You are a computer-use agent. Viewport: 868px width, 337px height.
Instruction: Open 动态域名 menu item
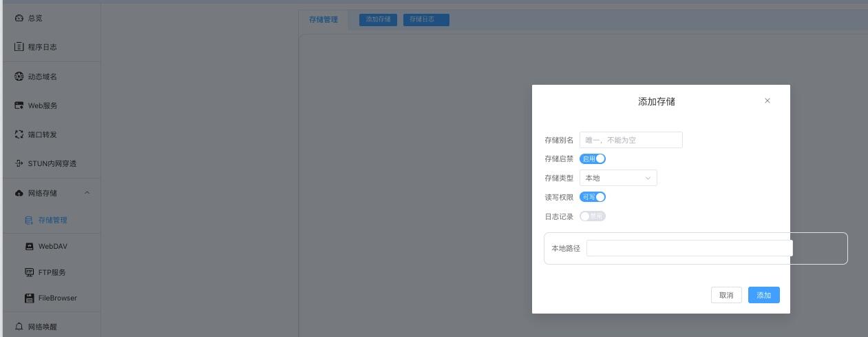(x=50, y=76)
